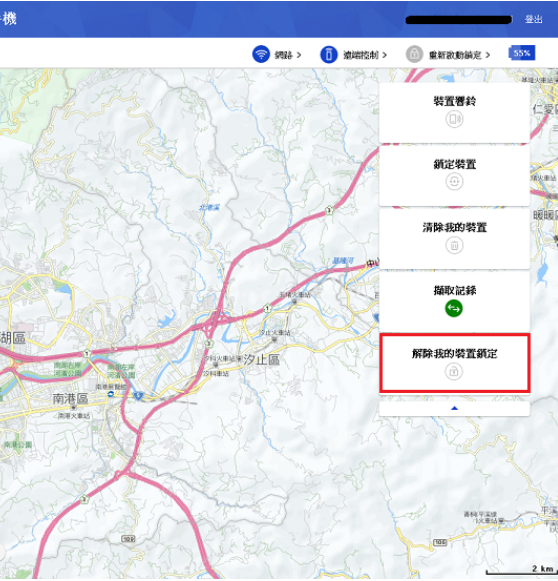Click the gray reactivation lock icon
Viewport: 558px width, 581px height.
(414, 54)
